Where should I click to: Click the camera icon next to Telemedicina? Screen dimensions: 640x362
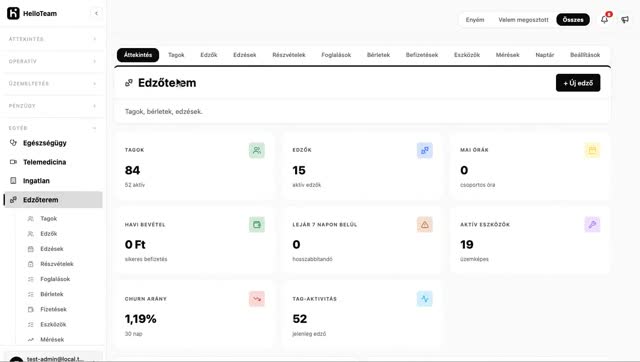pyautogui.click(x=13, y=162)
